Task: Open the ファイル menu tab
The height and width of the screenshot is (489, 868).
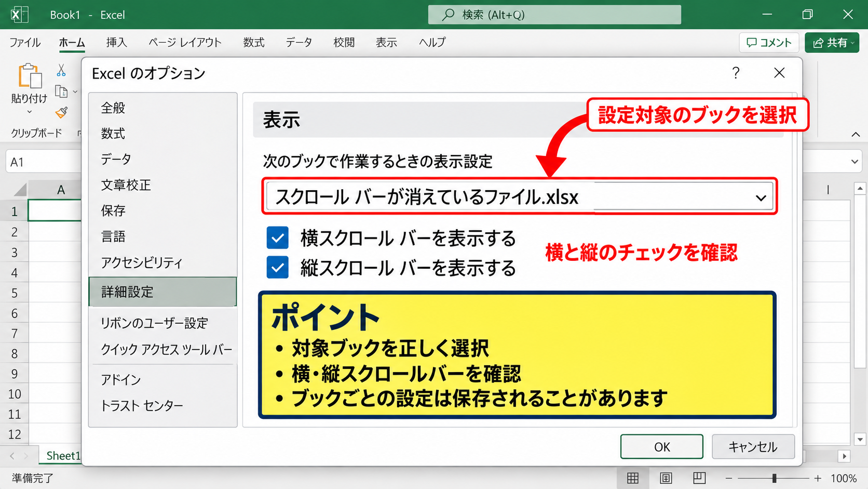Action: coord(25,43)
